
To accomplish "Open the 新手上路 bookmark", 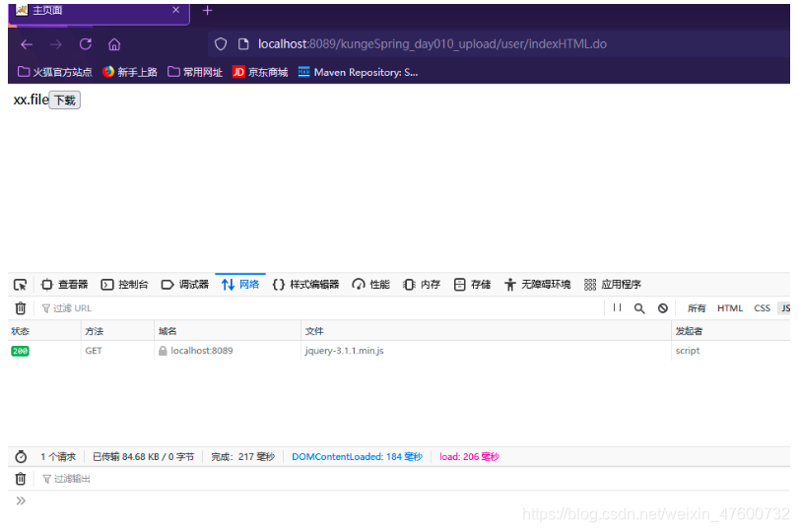I will pyautogui.click(x=130, y=72).
